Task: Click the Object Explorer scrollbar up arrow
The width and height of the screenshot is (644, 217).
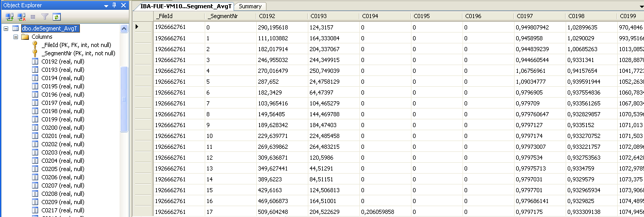Action: [x=124, y=29]
